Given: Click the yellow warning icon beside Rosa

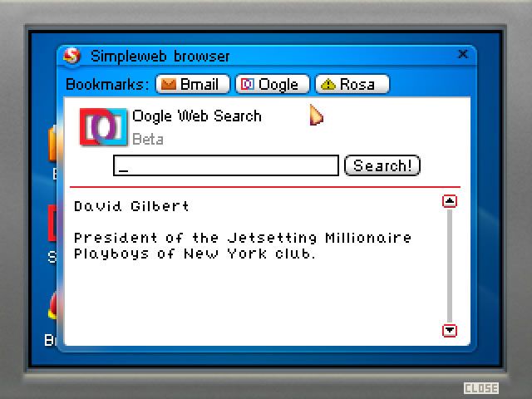Looking at the screenshot, I should pos(328,84).
